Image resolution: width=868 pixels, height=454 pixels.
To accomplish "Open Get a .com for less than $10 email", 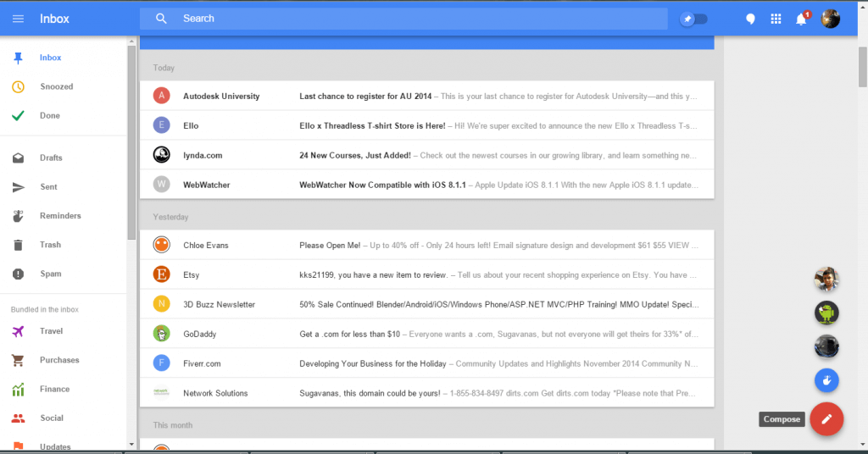I will tap(427, 334).
